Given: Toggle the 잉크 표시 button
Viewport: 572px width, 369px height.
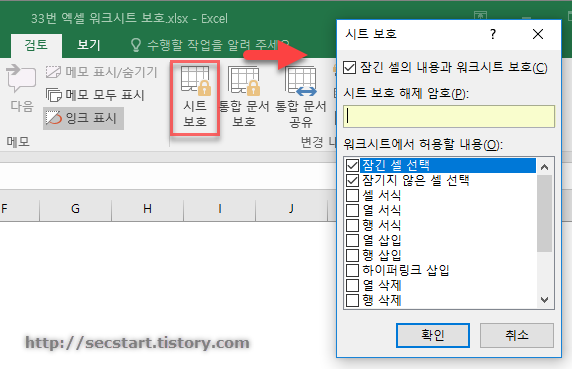Looking at the screenshot, I should (83, 118).
